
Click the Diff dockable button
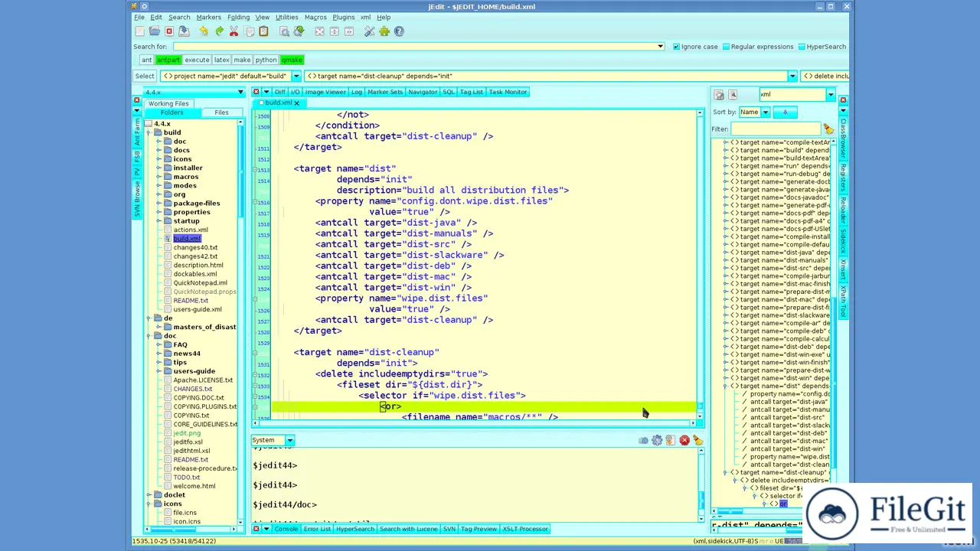(280, 92)
